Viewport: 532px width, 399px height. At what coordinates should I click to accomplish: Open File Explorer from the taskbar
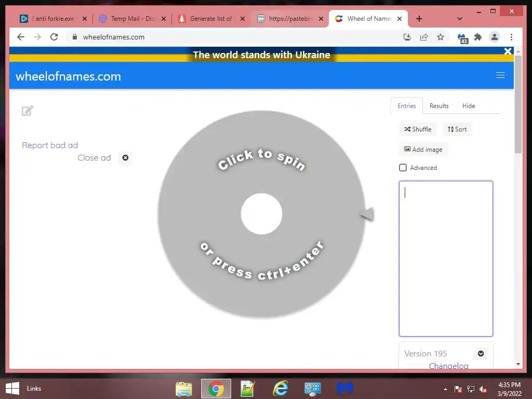coord(184,389)
